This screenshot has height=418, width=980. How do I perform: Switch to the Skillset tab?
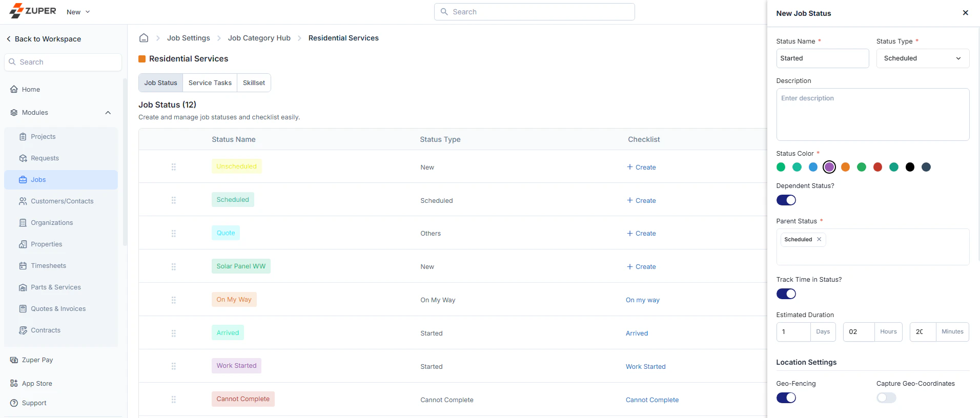[254, 83]
